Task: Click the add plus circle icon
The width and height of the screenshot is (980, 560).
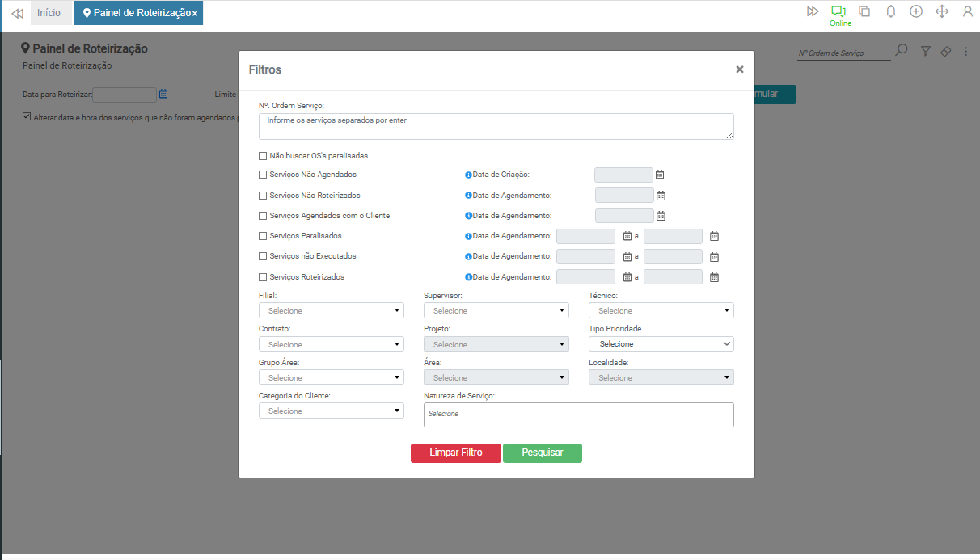Action: tap(916, 11)
